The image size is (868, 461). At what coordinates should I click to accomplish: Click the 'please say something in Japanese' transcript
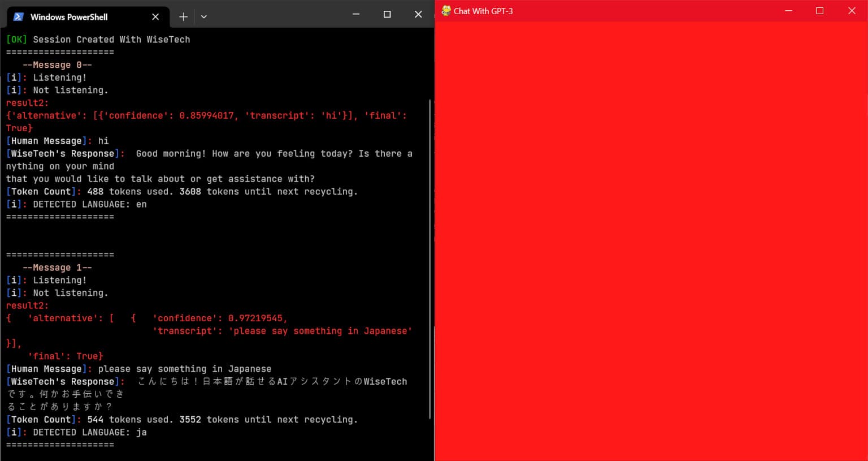[320, 331]
